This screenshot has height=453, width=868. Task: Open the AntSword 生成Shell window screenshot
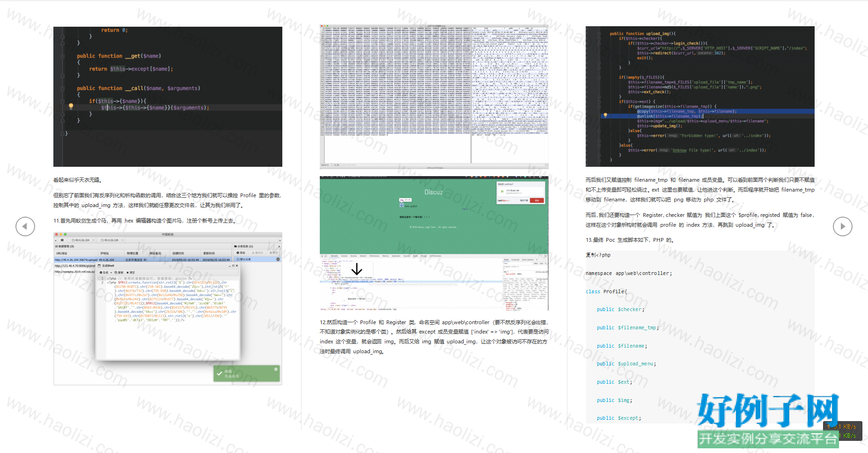[168, 309]
